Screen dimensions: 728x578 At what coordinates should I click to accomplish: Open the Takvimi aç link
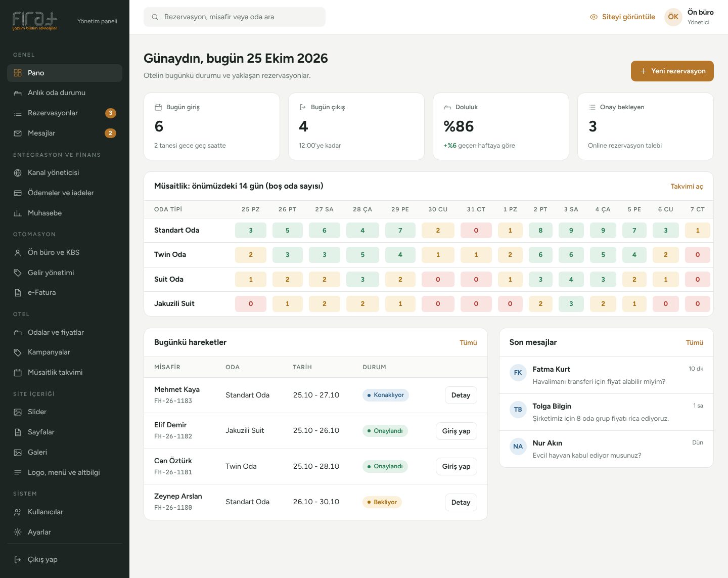coord(687,187)
